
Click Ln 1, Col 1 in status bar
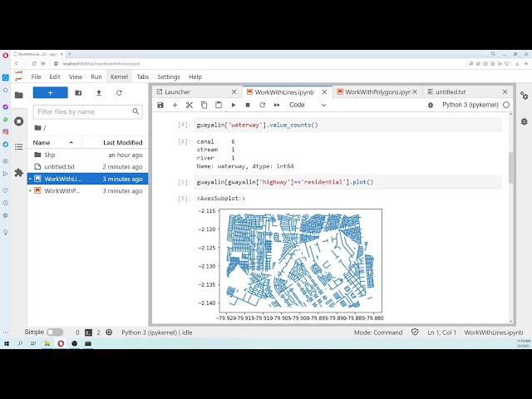[x=441, y=332]
